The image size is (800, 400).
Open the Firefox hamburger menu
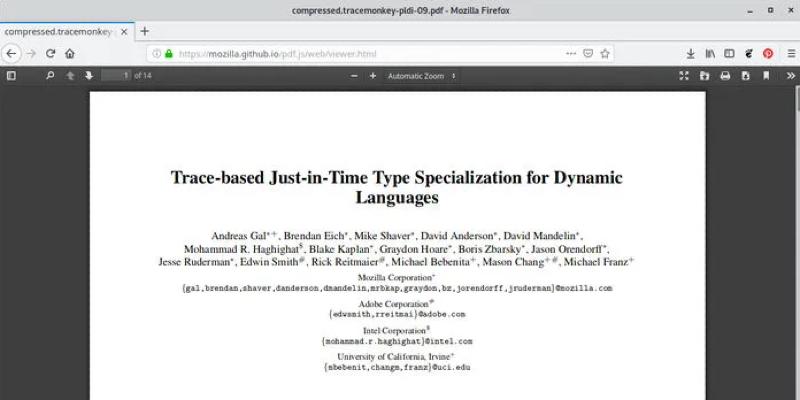click(790, 53)
